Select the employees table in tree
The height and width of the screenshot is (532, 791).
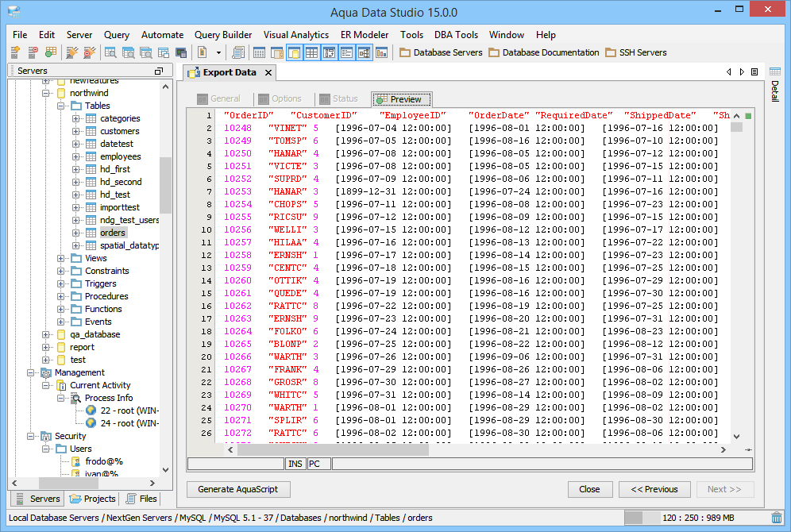tap(120, 157)
